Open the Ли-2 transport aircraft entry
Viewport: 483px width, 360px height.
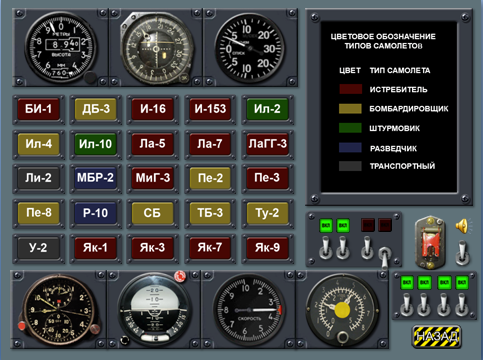[39, 178]
